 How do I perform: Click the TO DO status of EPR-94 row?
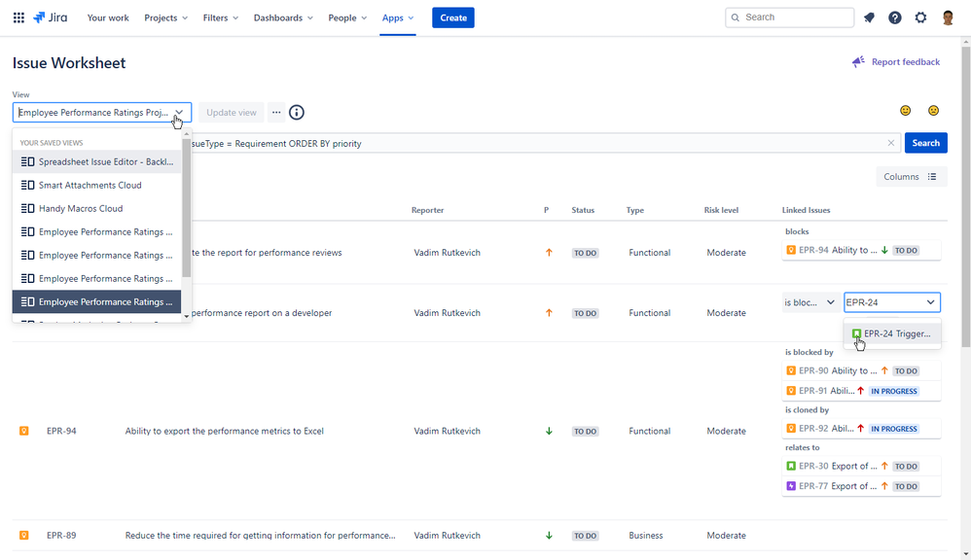point(585,432)
